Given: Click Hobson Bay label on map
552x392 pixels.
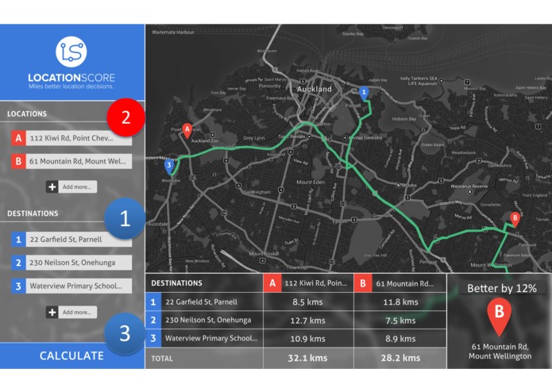Looking at the screenshot, I should tap(404, 119).
